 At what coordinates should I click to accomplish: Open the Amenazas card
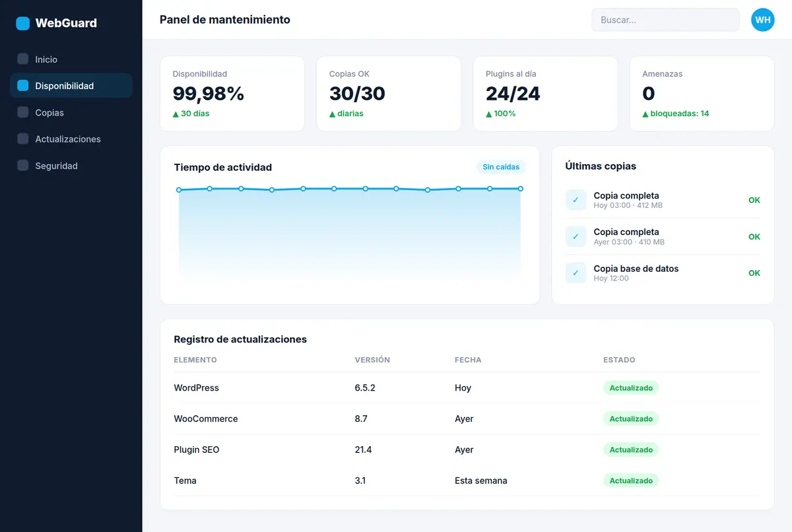click(x=702, y=94)
